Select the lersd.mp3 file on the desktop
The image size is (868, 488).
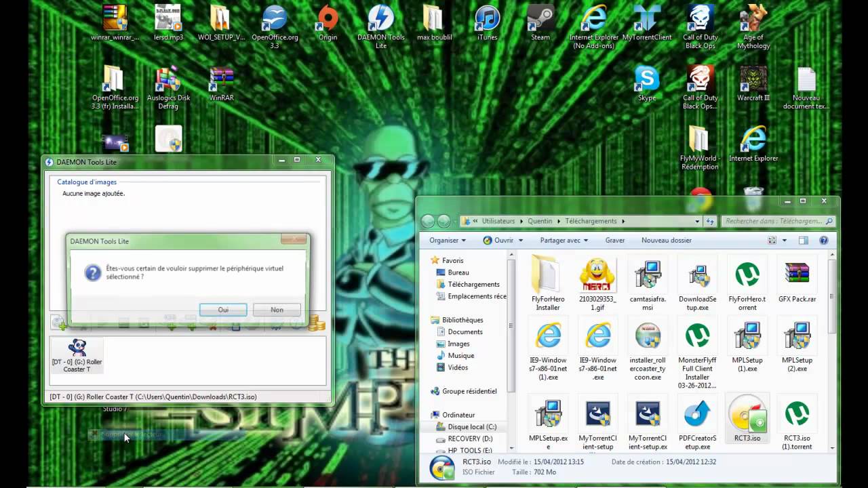click(x=168, y=24)
